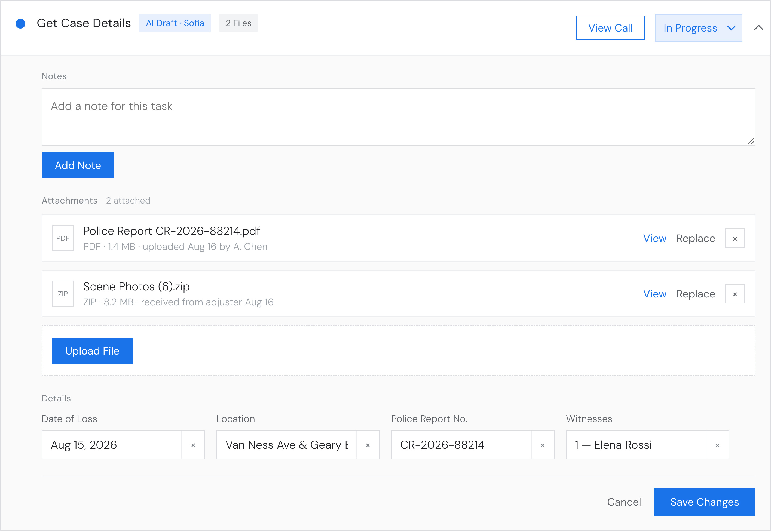Select the file name Scene Photos (6).zip
The image size is (771, 532).
coord(136,286)
